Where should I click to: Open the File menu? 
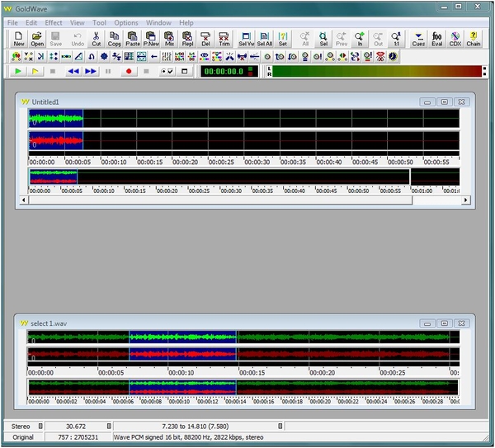[12, 23]
